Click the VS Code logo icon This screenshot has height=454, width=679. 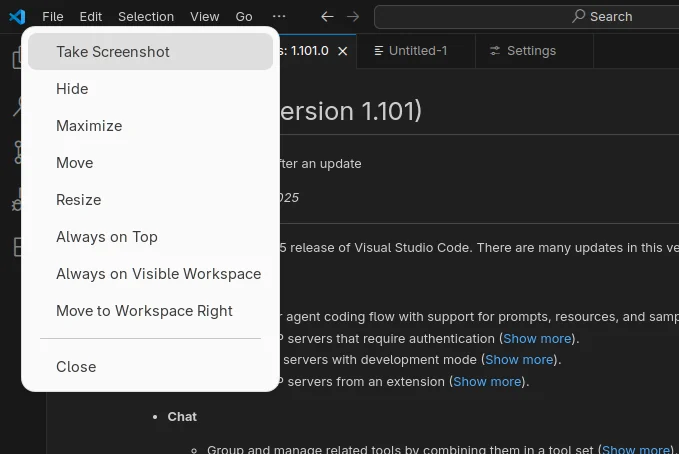click(17, 17)
